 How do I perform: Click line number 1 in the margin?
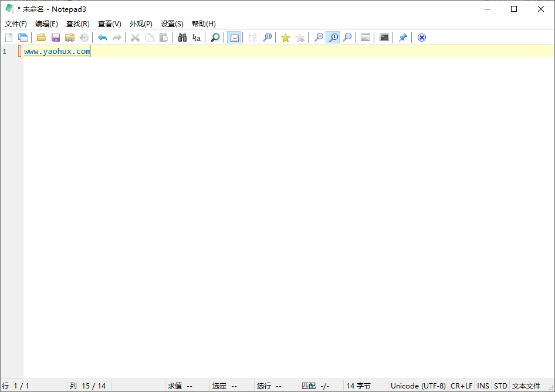[x=5, y=51]
